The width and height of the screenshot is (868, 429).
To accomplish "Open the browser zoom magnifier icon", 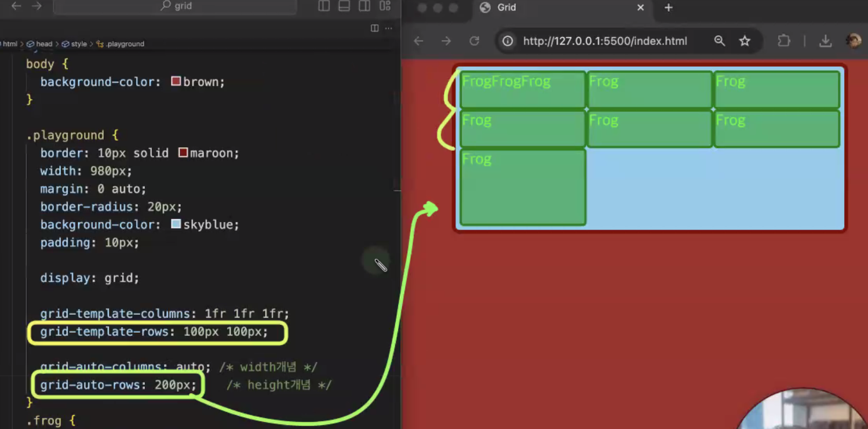I will (719, 41).
